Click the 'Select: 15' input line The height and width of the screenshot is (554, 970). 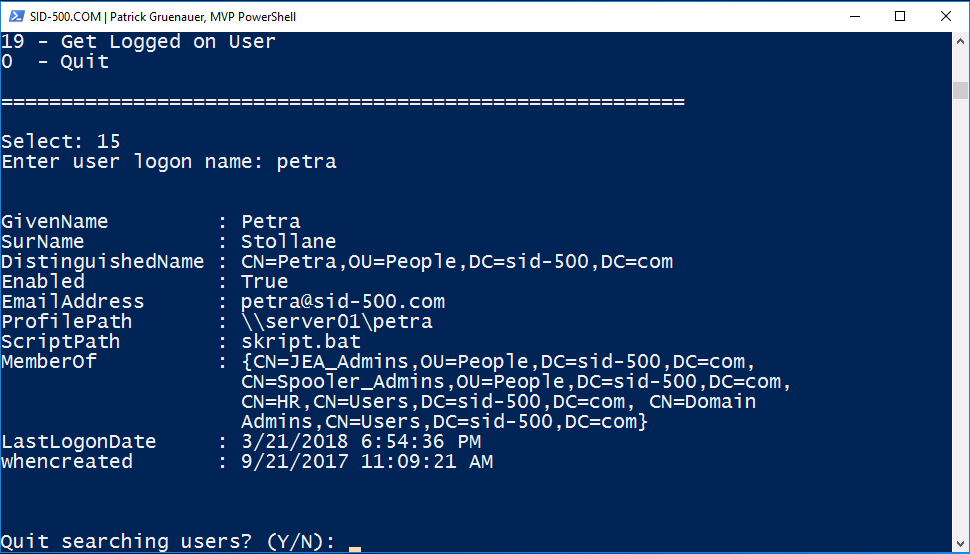pyautogui.click(x=61, y=142)
